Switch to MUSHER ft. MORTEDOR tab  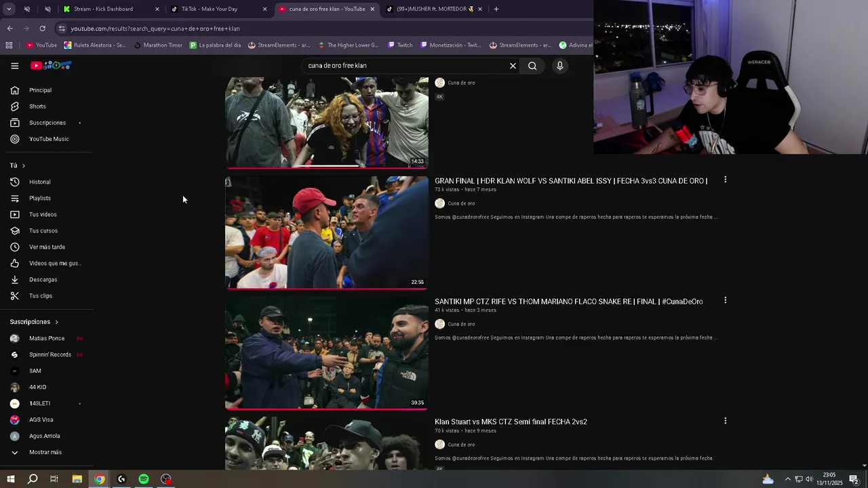(x=434, y=9)
